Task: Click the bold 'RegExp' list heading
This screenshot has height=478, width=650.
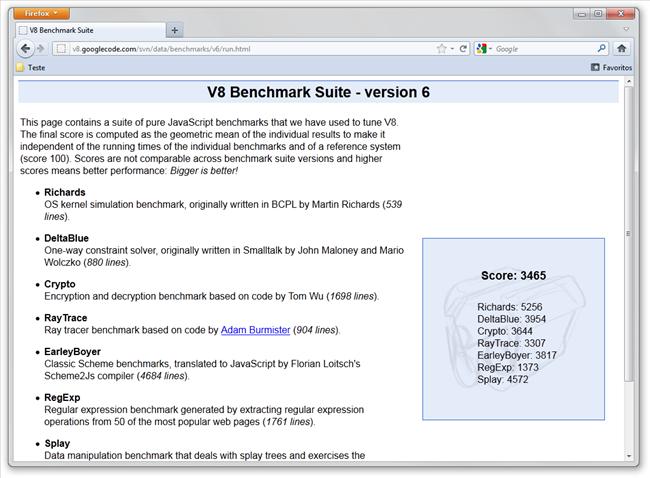Action: 62,398
